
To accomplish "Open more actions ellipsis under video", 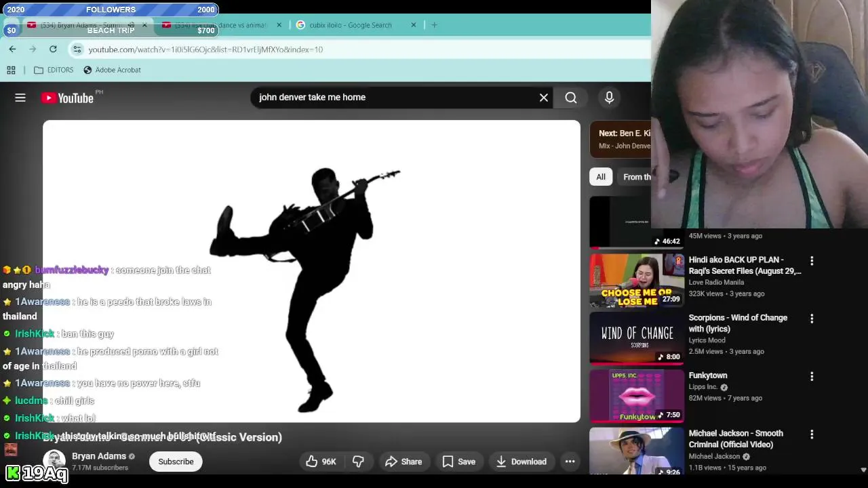I will [570, 462].
